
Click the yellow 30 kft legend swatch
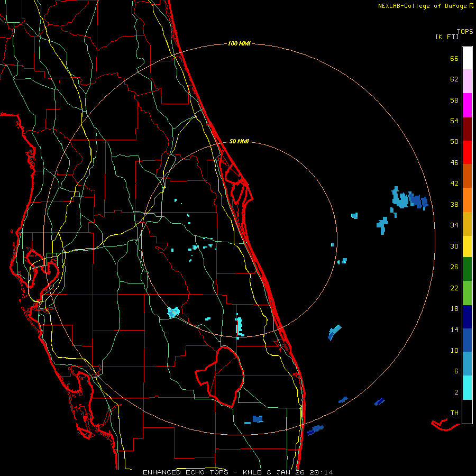point(467,246)
